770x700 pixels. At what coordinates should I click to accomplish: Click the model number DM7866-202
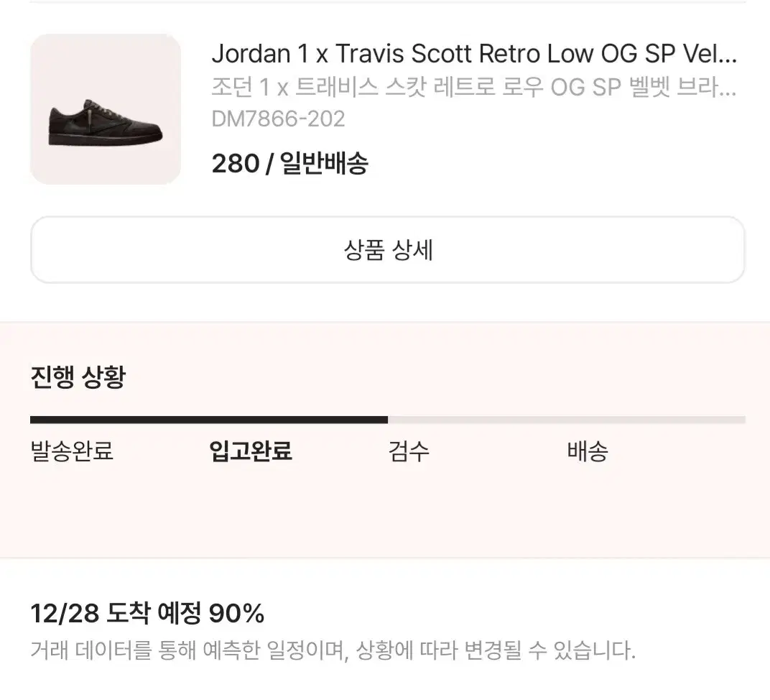[x=278, y=119]
